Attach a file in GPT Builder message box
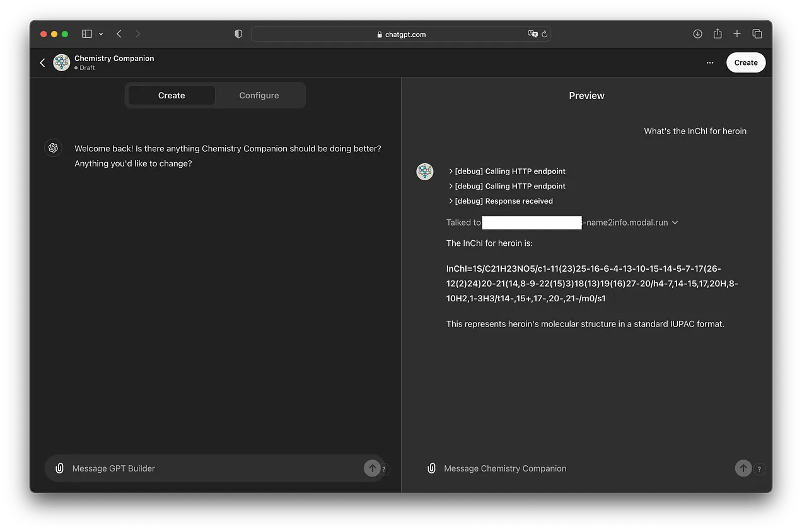802x532 pixels. [x=59, y=468]
